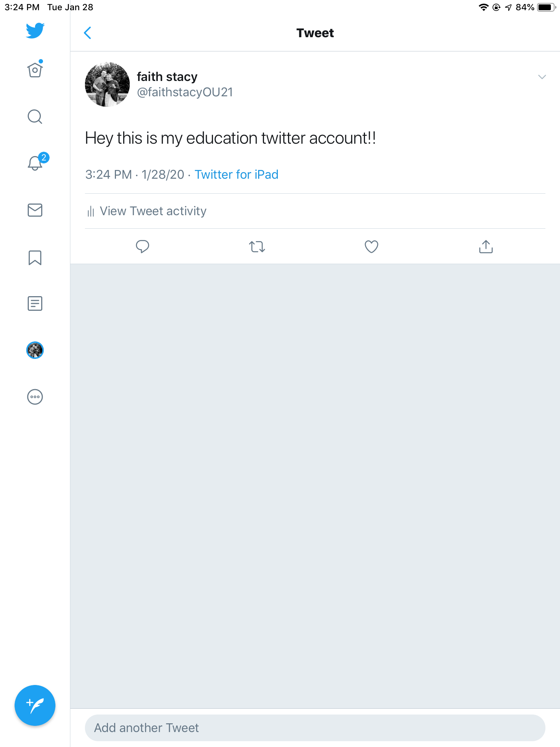Open the Twitter for iPad link
This screenshot has height=747, width=560.
click(x=236, y=174)
